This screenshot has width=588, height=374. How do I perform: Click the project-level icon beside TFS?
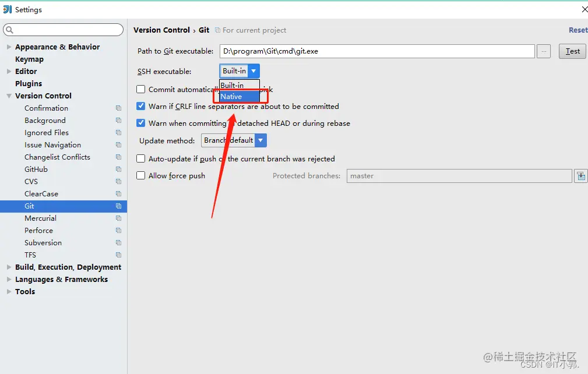[x=118, y=255]
